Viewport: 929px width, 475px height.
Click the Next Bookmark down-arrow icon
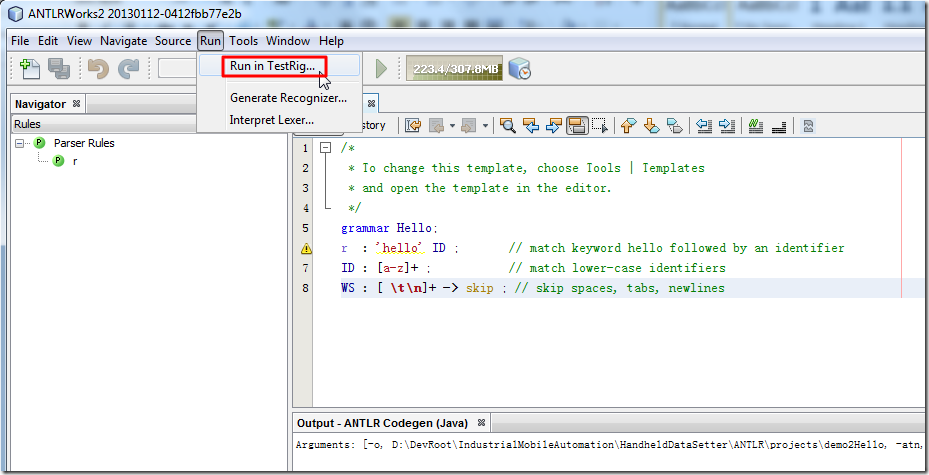tap(652, 125)
